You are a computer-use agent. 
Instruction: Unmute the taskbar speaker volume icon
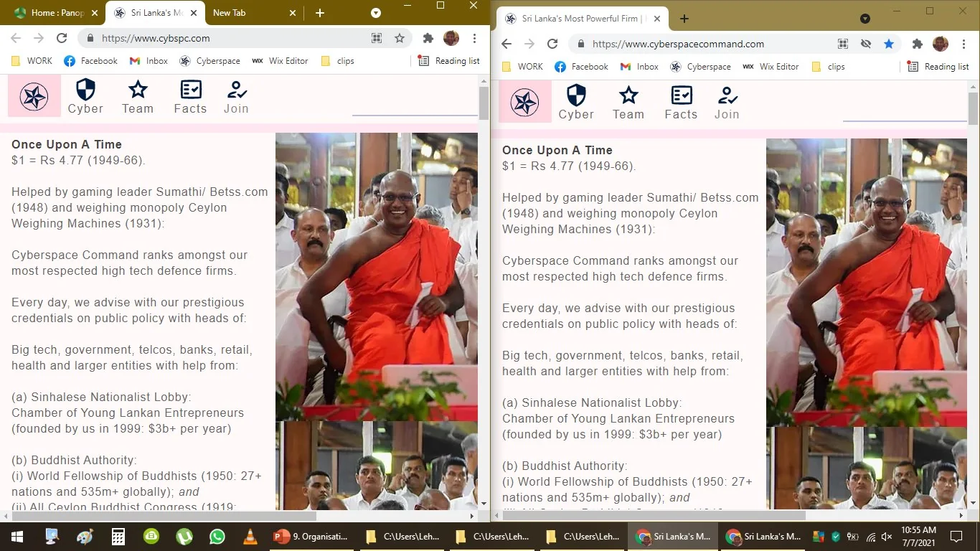pyautogui.click(x=887, y=537)
